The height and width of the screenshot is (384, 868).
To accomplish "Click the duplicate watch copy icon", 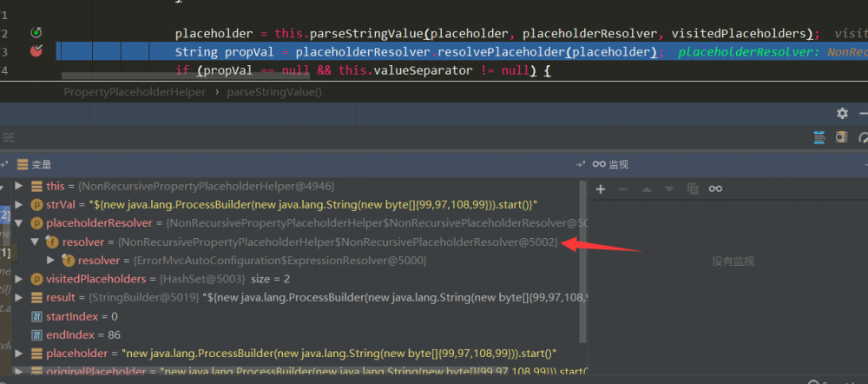I will pos(693,189).
